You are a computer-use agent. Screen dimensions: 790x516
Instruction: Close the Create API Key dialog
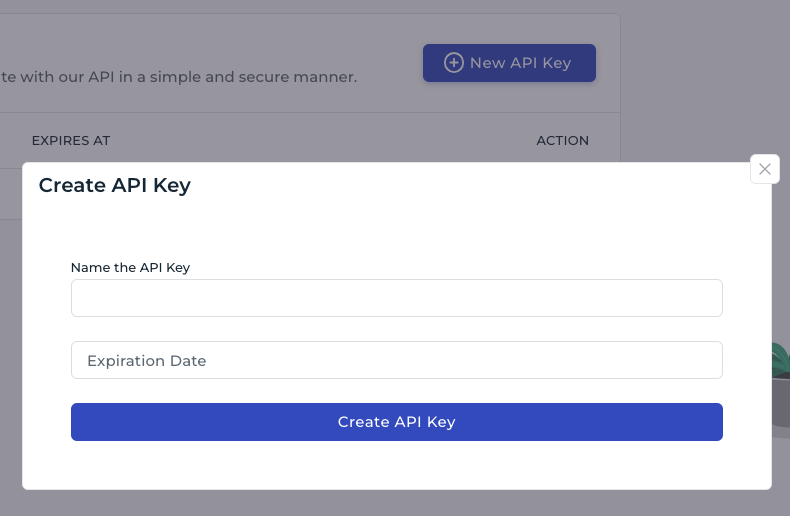coord(764,169)
